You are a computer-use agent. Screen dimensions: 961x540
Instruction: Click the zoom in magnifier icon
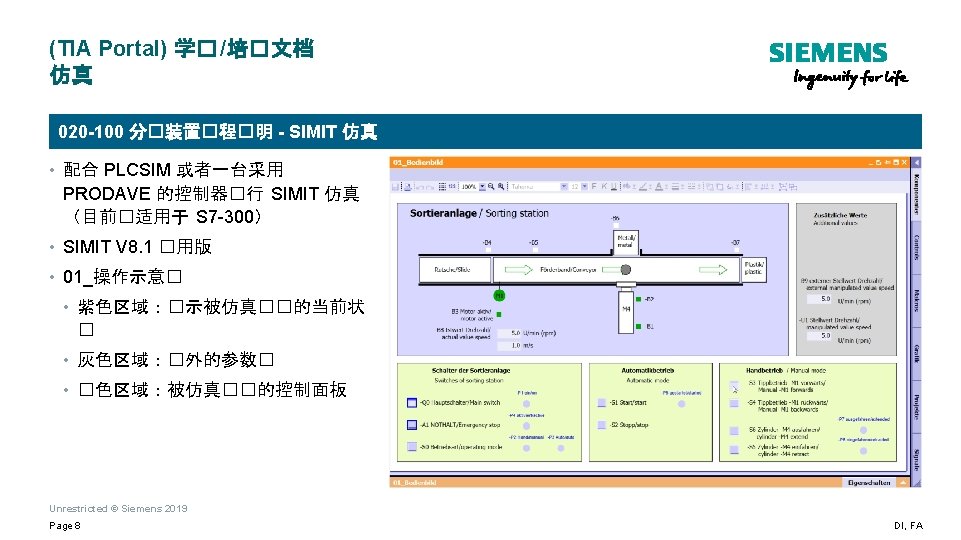[501, 186]
